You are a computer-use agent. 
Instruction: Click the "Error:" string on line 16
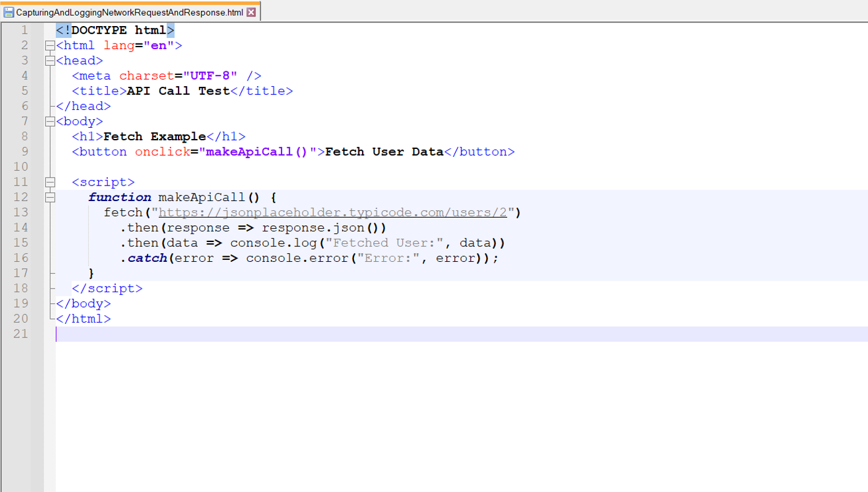389,258
